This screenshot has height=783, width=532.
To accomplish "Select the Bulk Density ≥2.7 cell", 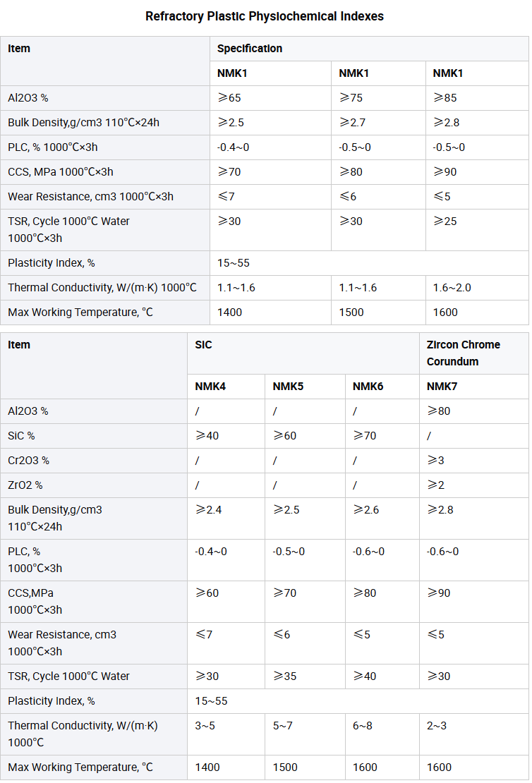I will pyautogui.click(x=378, y=122).
